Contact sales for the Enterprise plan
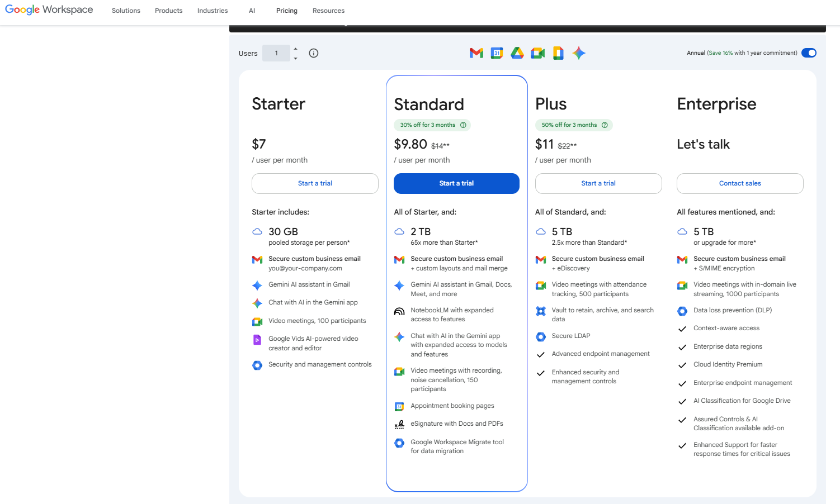 pos(739,183)
